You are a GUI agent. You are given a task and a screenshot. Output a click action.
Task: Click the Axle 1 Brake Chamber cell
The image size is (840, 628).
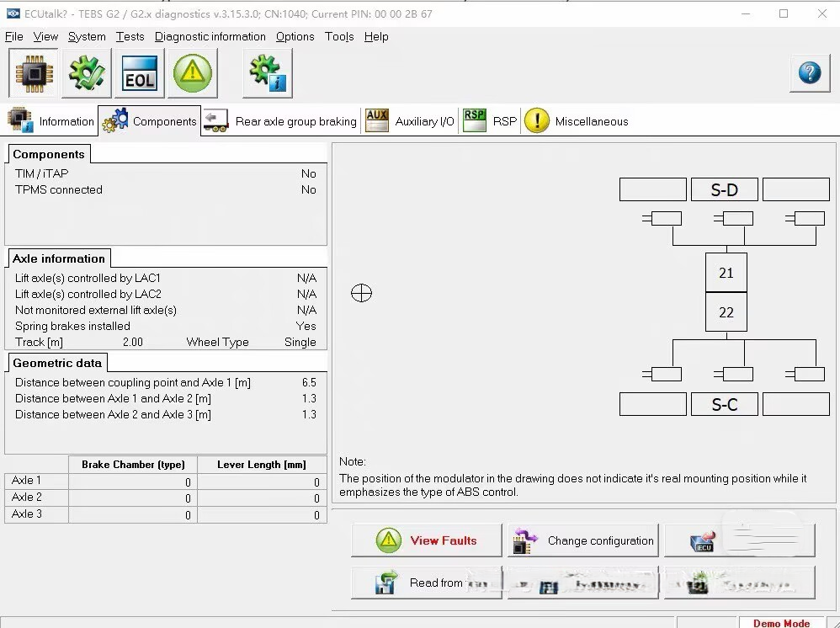pos(133,482)
